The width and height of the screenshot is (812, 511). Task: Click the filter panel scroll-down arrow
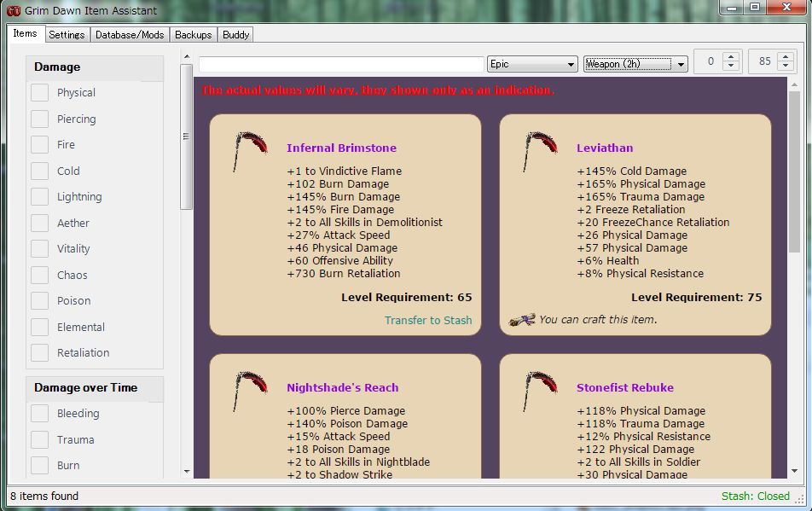coord(187,472)
